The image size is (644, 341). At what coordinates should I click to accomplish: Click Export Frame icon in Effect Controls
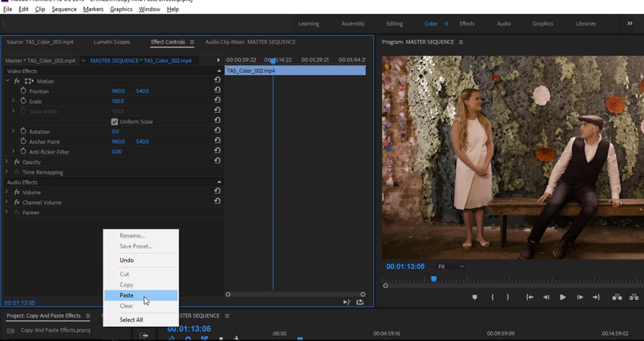pos(360,302)
